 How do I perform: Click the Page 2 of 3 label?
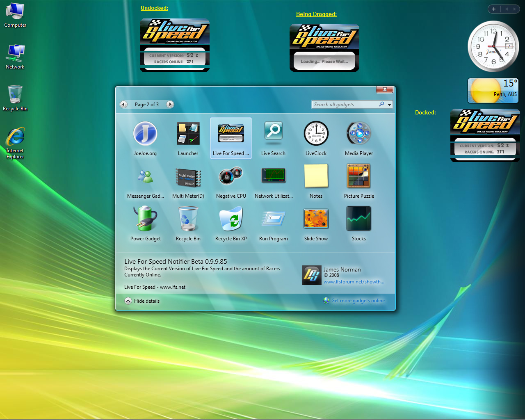point(147,105)
